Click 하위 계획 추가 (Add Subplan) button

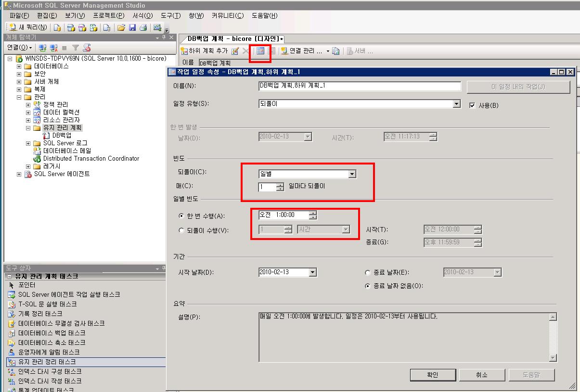[204, 51]
